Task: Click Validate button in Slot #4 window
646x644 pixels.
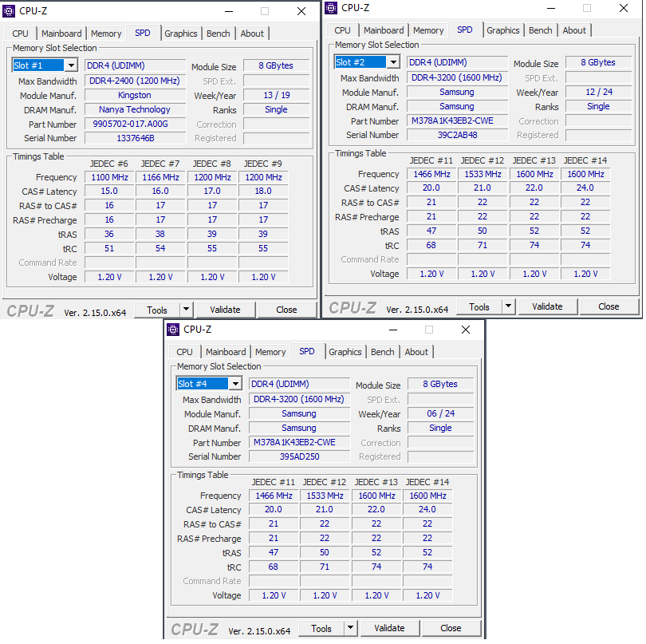Action: [x=390, y=628]
